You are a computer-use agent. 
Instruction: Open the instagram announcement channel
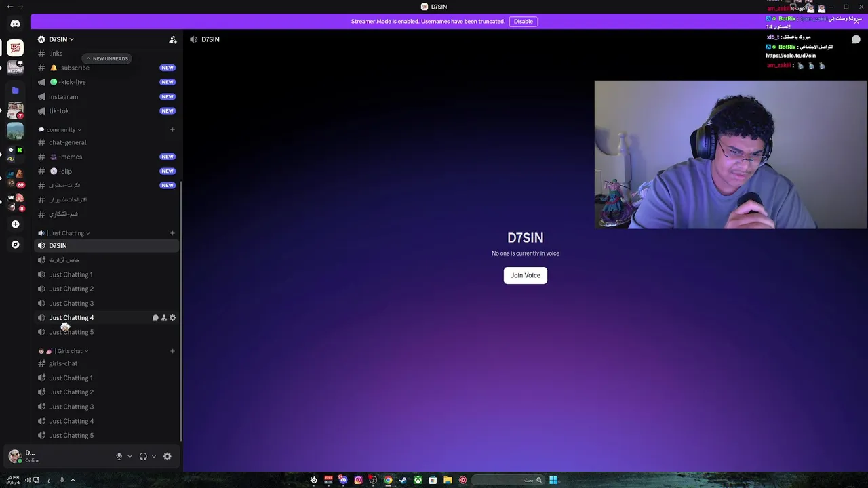pos(106,96)
